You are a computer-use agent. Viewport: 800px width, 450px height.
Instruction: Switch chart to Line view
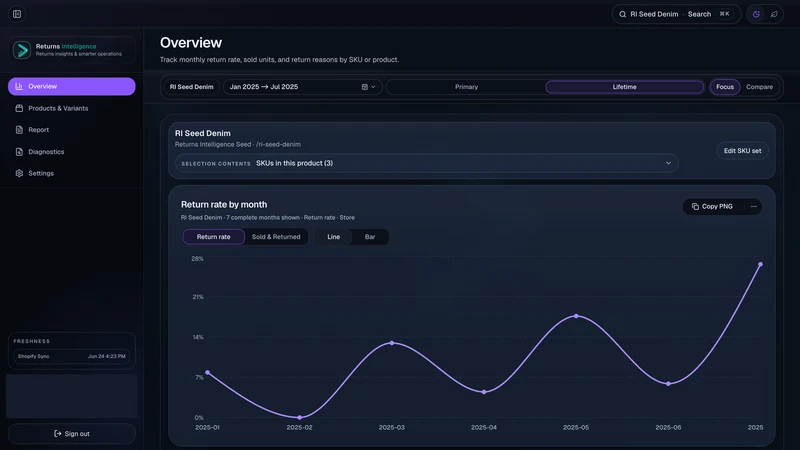[333, 237]
